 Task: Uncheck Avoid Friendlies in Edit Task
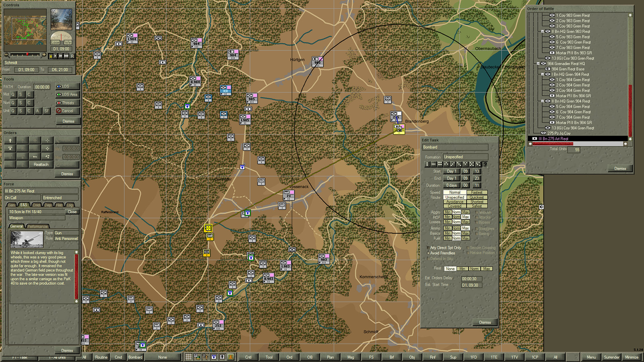(x=428, y=253)
